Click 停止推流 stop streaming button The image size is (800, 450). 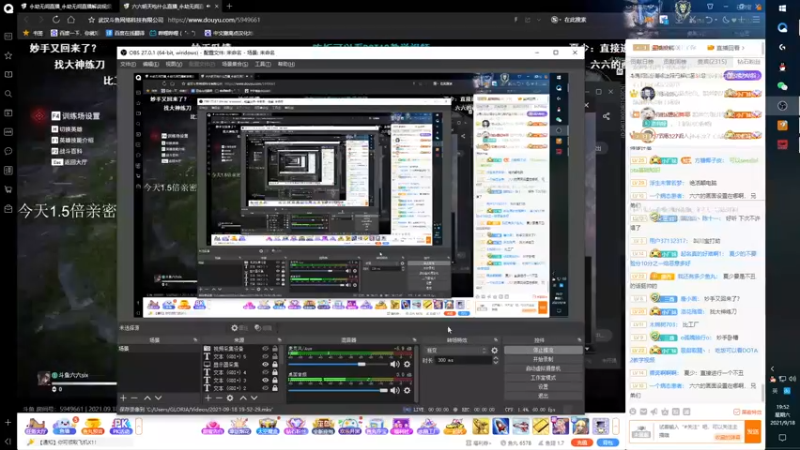543,351
